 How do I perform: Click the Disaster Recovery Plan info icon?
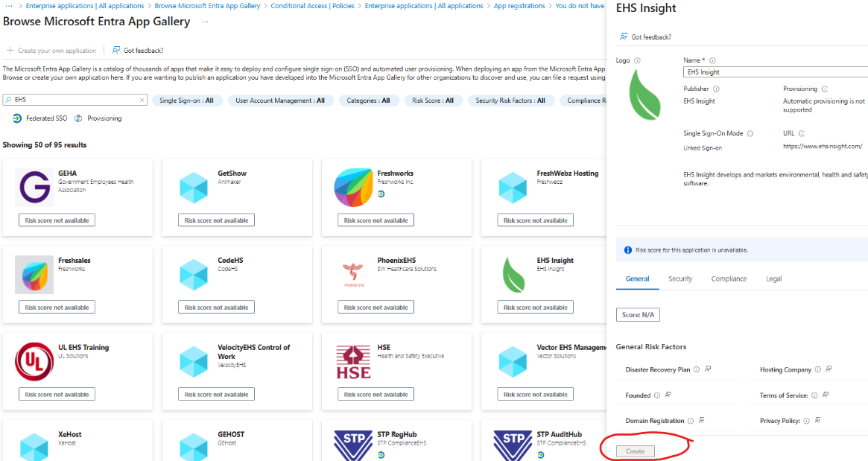697,369
